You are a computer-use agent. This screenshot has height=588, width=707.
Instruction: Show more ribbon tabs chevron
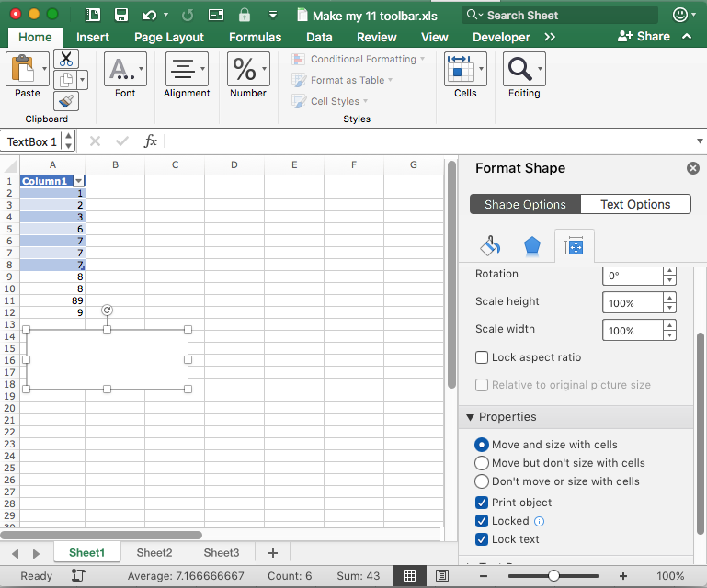549,37
